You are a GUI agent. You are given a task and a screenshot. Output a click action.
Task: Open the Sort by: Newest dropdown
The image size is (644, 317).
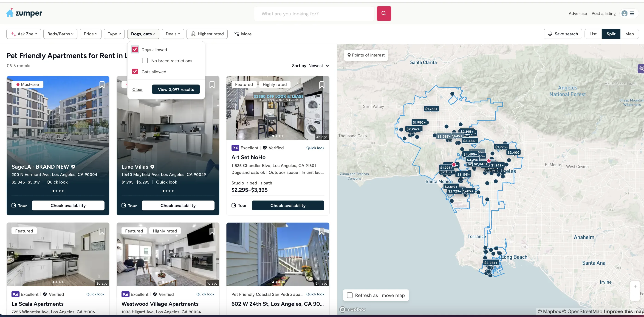pyautogui.click(x=310, y=65)
